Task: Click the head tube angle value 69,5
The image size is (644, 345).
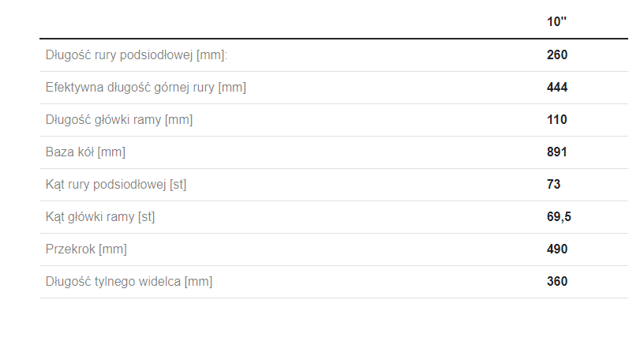Action: pyautogui.click(x=559, y=217)
